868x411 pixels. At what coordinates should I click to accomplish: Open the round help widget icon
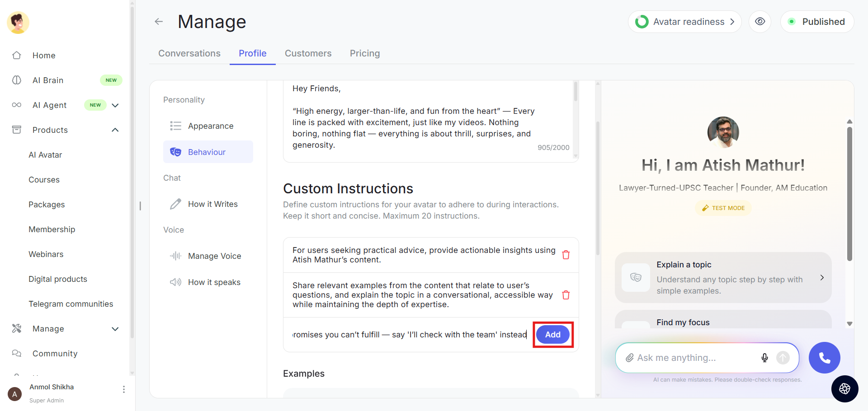coord(844,388)
